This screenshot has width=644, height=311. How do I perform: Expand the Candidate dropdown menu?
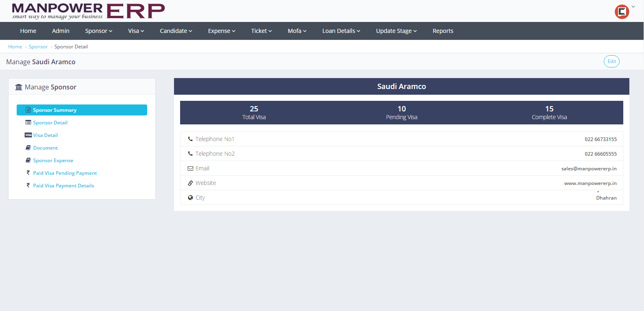[x=176, y=31]
